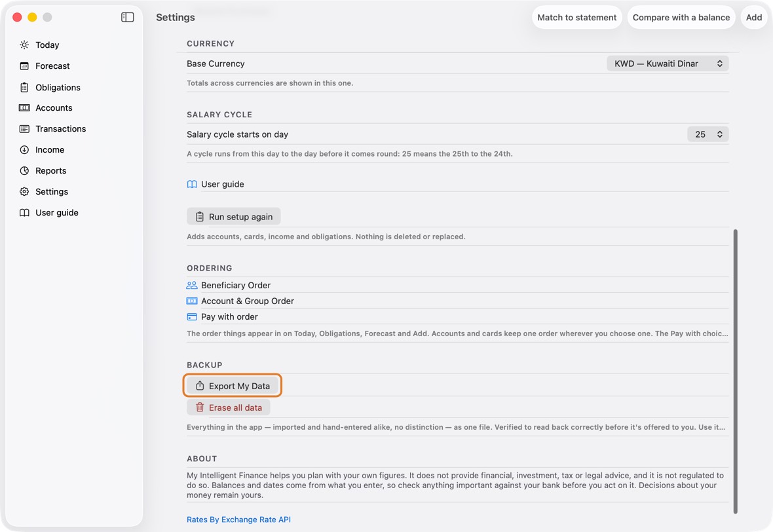773x532 pixels.
Task: Click the red close window button
Action: tap(17, 17)
